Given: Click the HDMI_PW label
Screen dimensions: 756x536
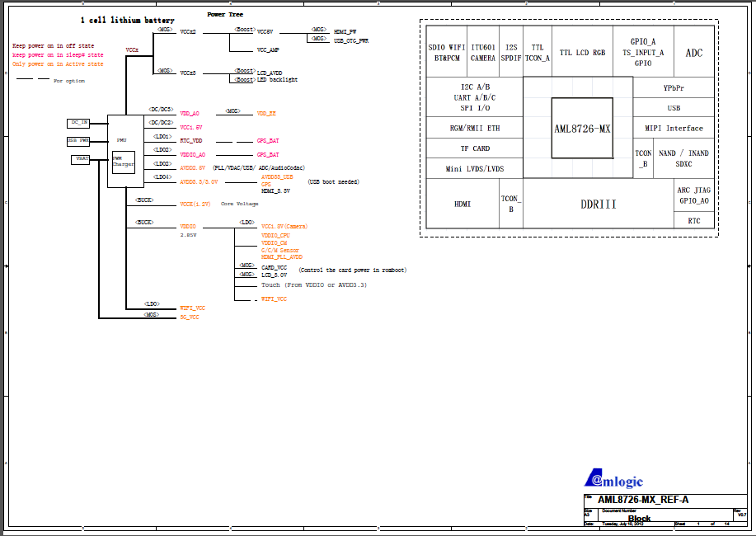Looking at the screenshot, I should 345,32.
